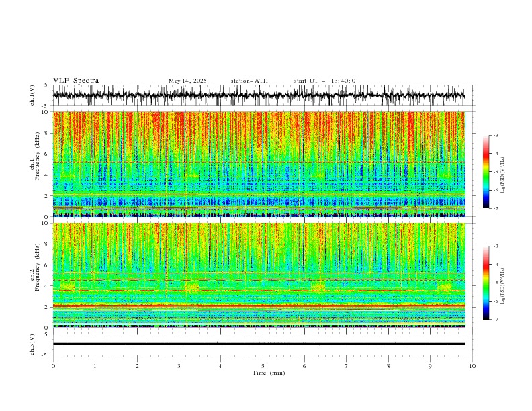Click time axis tick label "1"
Viewport: 532px width, 411px height.
pyautogui.click(x=95, y=366)
